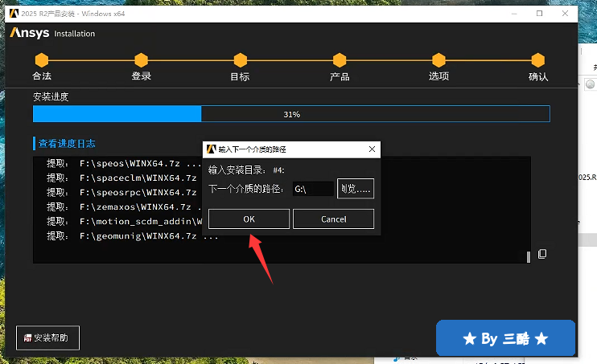Confirm the next media path with OK
597x364 pixels.
(x=249, y=219)
